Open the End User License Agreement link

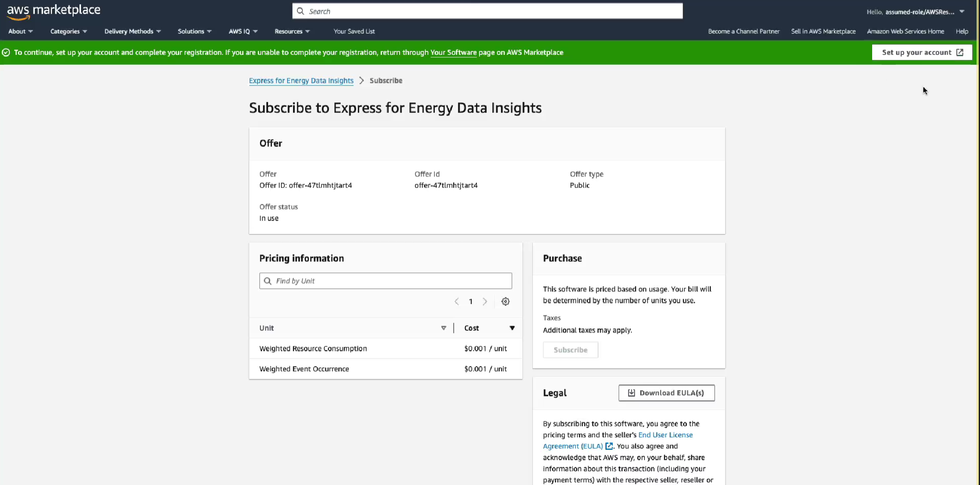pos(618,440)
